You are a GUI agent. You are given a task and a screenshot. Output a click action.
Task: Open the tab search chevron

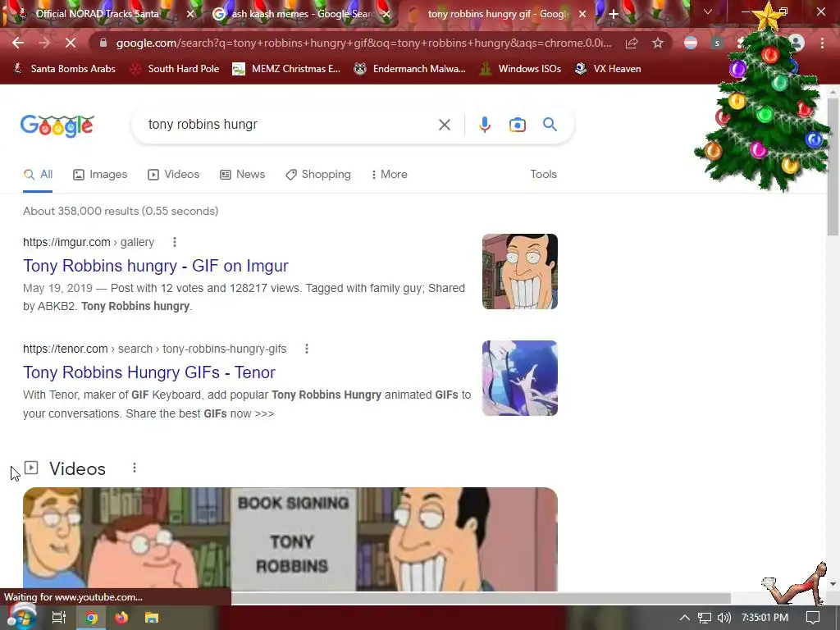point(708,11)
